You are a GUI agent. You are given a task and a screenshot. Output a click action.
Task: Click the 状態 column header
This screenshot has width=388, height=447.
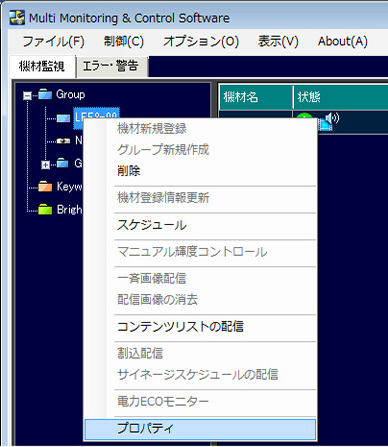click(340, 97)
